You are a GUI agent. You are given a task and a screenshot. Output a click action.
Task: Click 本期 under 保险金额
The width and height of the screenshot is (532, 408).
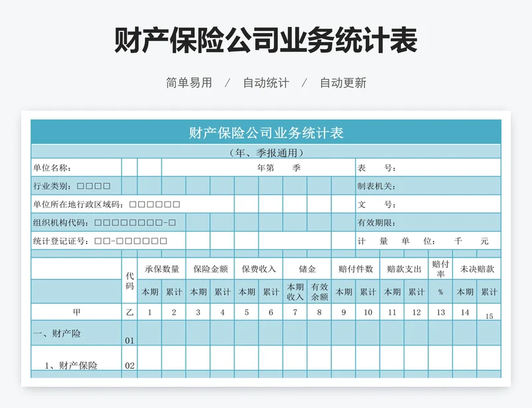pos(198,292)
